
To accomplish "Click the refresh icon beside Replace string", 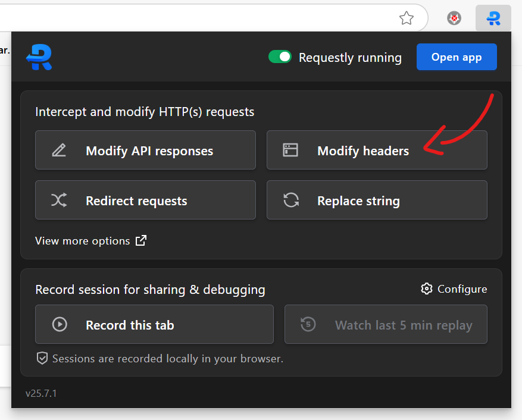I will 290,200.
